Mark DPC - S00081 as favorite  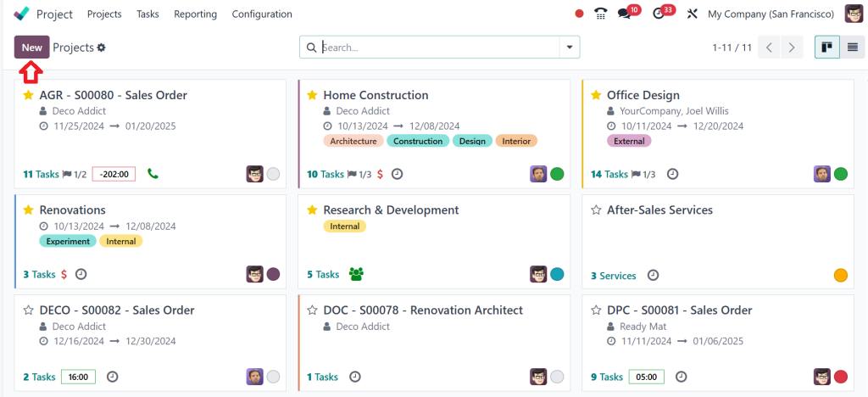[x=596, y=310]
